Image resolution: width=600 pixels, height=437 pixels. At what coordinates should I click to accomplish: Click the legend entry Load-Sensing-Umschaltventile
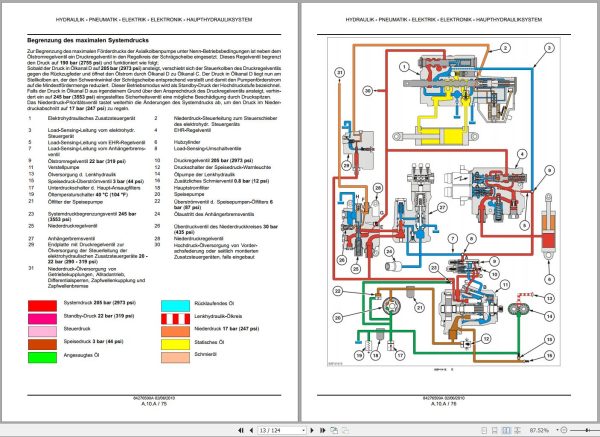click(207, 148)
